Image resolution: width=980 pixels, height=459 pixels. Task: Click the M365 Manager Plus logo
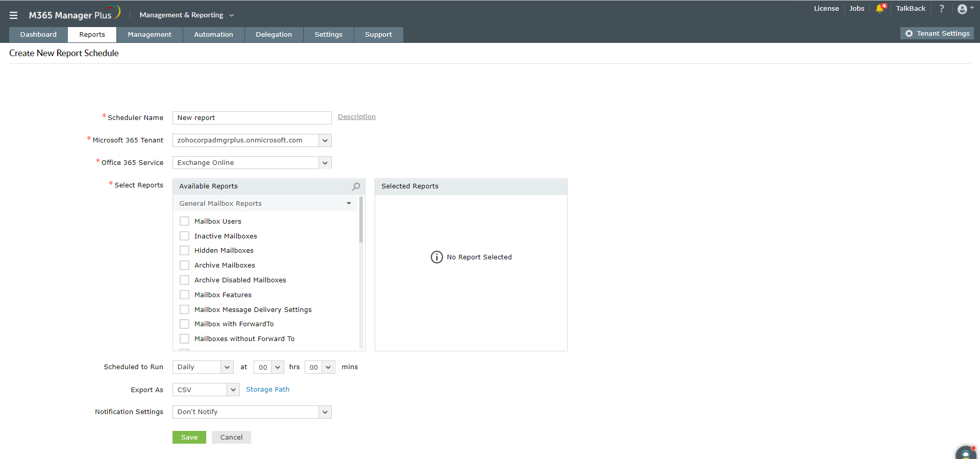pyautogui.click(x=75, y=14)
